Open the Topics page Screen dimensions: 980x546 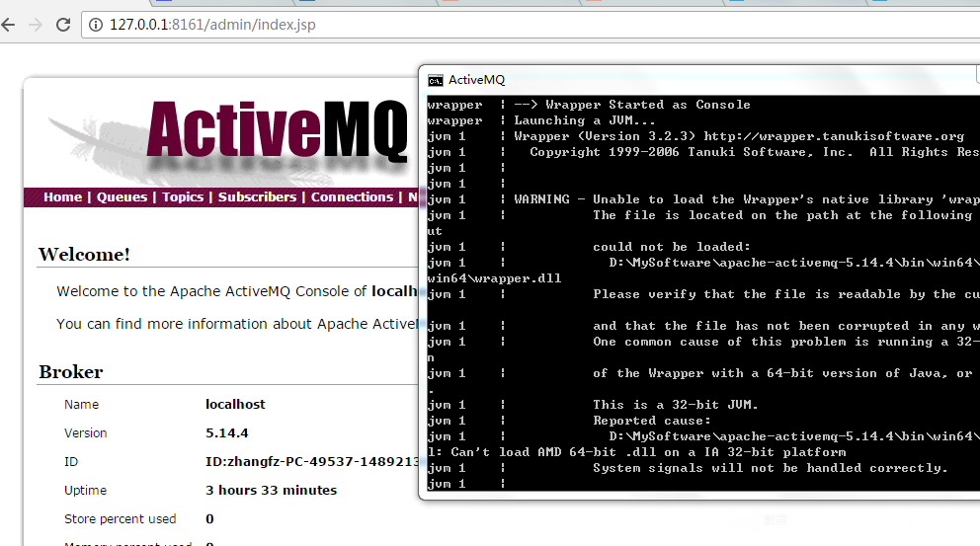click(183, 197)
